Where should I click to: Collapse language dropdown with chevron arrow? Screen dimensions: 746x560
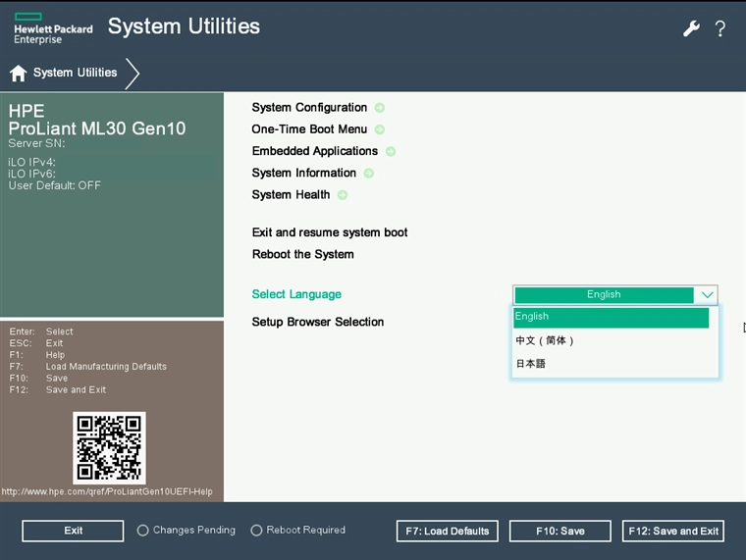pyautogui.click(x=707, y=295)
